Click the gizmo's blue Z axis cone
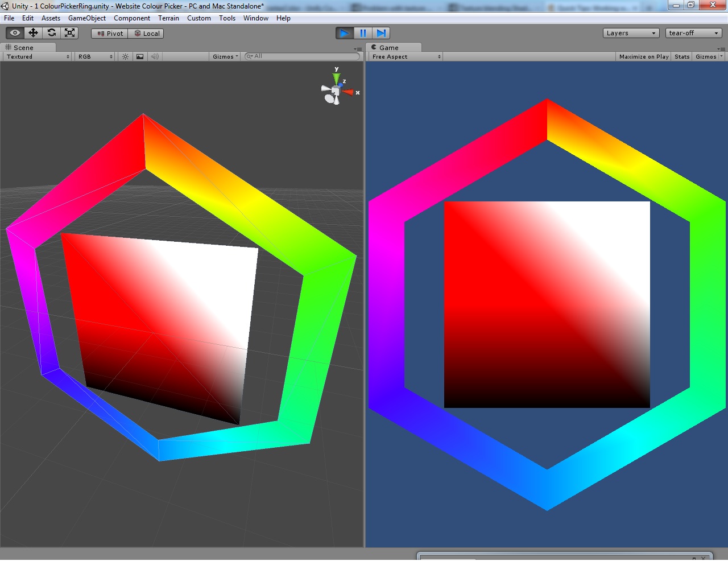The width and height of the screenshot is (728, 561). pyautogui.click(x=340, y=85)
